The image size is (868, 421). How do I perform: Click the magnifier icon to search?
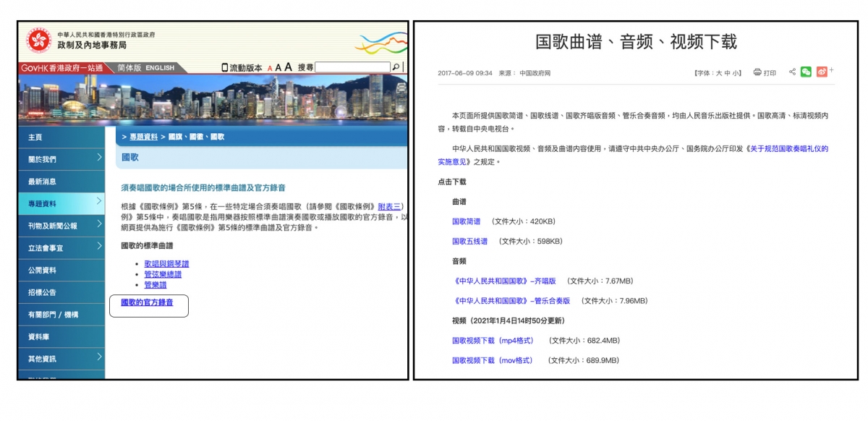(395, 68)
